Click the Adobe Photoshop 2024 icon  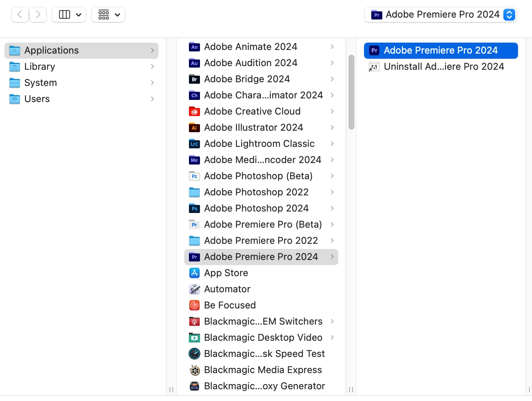[194, 208]
